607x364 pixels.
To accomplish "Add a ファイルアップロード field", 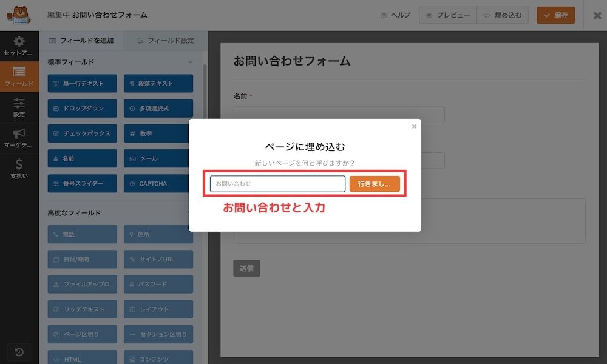I will (82, 285).
